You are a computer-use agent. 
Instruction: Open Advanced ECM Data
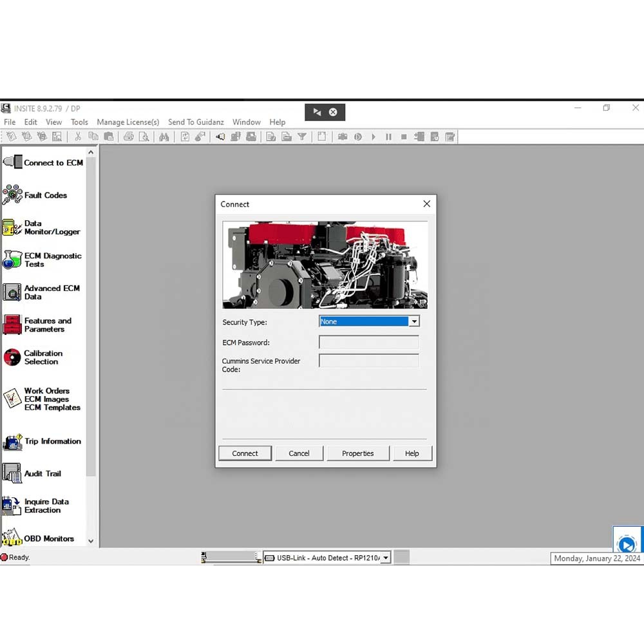click(x=41, y=292)
